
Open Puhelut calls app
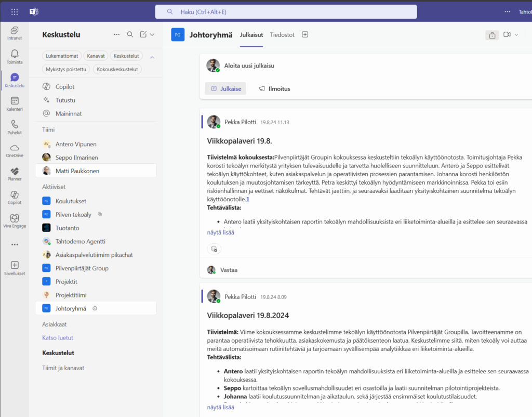coord(14,127)
